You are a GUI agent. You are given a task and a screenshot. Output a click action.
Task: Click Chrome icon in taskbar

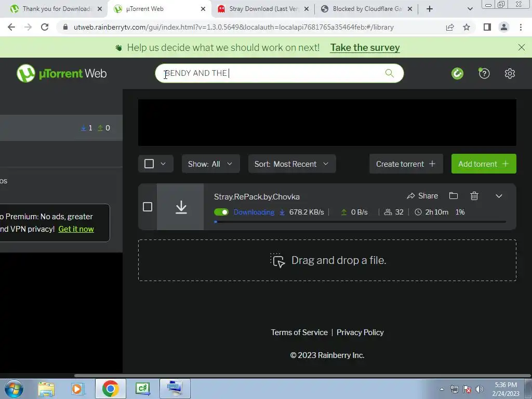(x=110, y=389)
